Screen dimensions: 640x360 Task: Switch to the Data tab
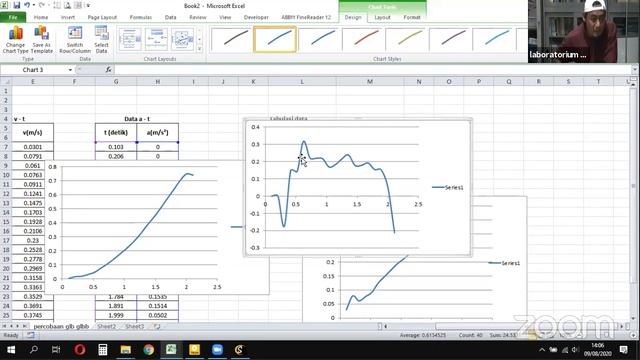[171, 17]
